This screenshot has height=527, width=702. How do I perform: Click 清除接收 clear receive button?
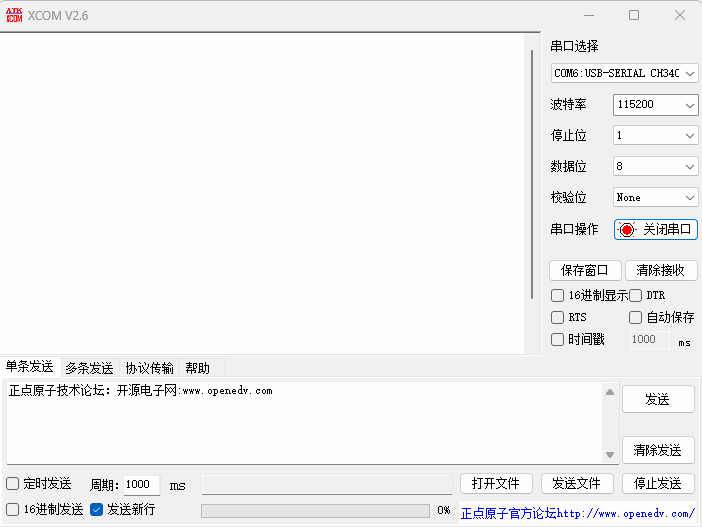click(661, 270)
